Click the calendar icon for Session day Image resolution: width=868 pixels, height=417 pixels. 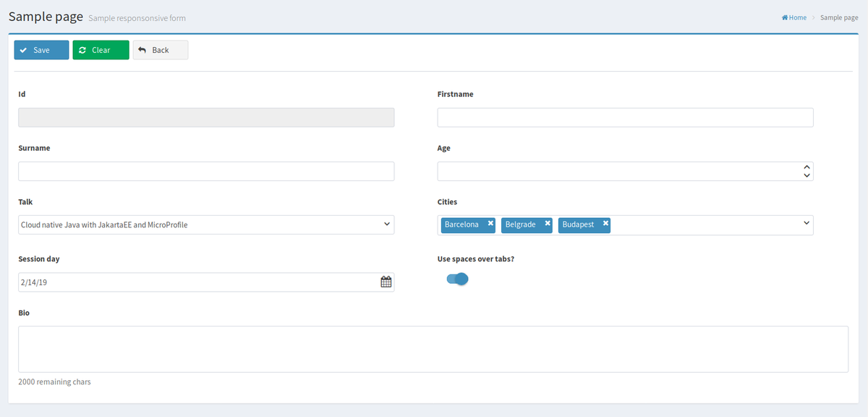click(386, 282)
